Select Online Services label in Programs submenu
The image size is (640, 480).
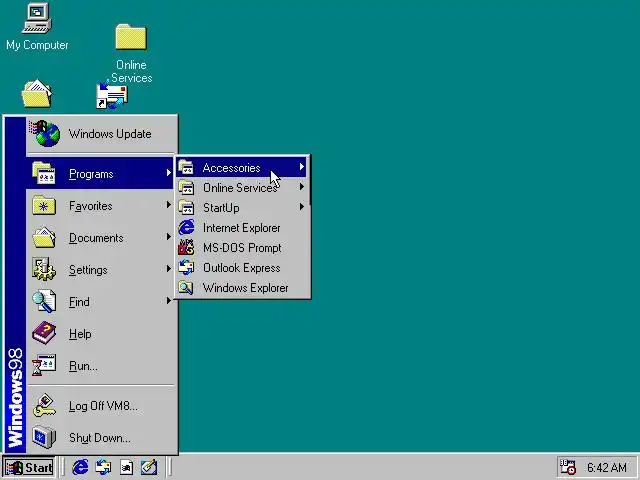(240, 188)
